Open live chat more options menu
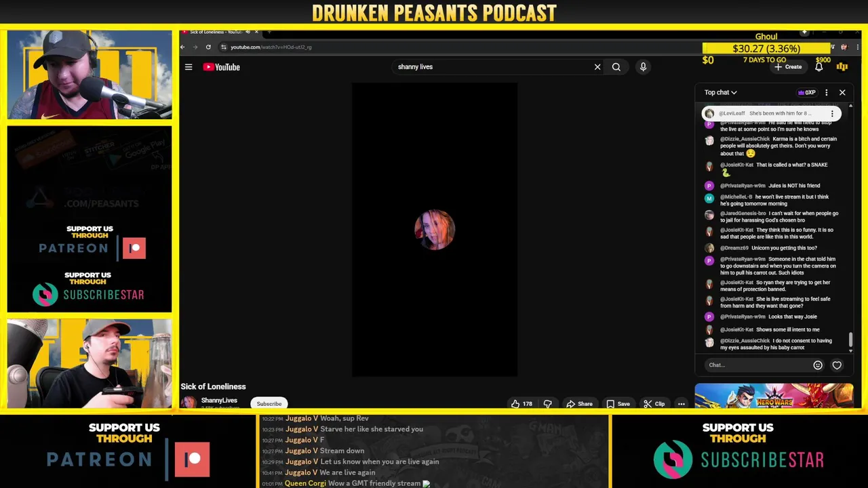 coord(826,92)
